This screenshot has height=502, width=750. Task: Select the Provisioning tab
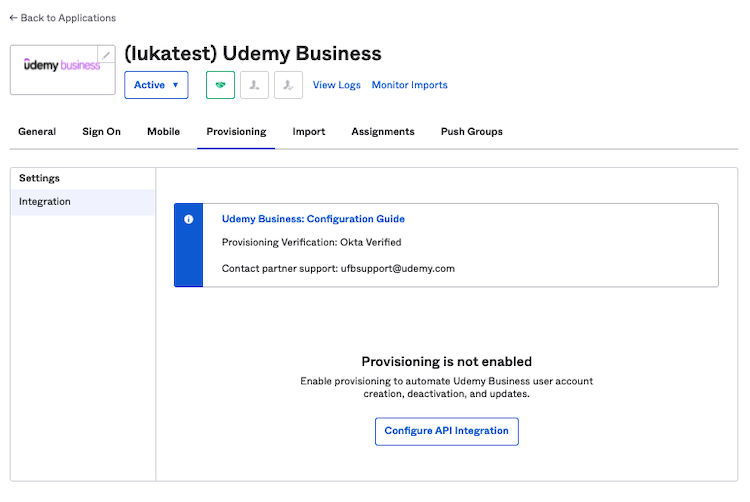point(236,132)
